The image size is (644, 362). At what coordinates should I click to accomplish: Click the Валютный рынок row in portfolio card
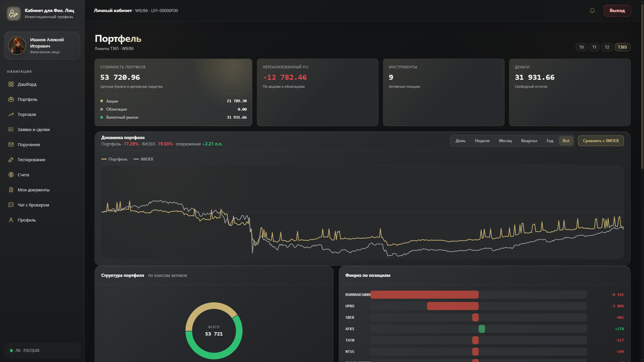coord(173,117)
